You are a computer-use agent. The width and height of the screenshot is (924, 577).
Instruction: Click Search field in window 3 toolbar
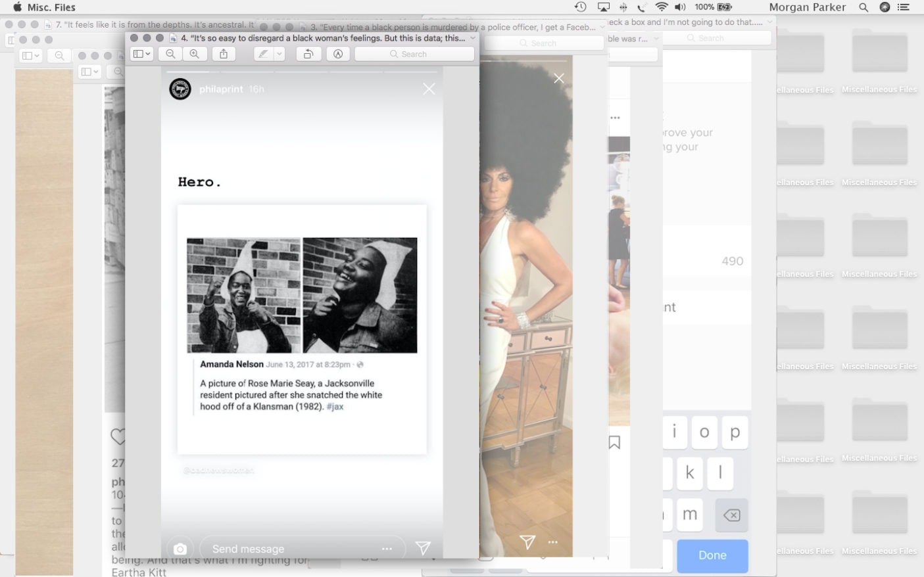point(543,43)
